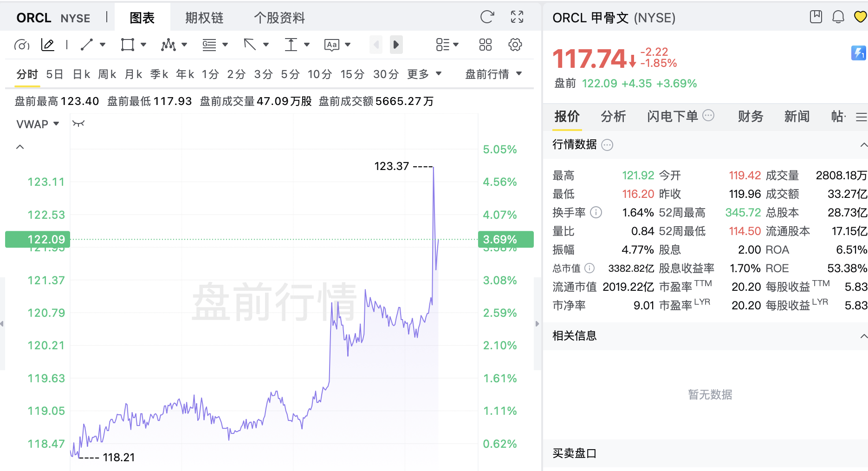Screen dimensions: 868x471
Task: Click the toolbar scroll-right arrow
Action: tap(396, 45)
